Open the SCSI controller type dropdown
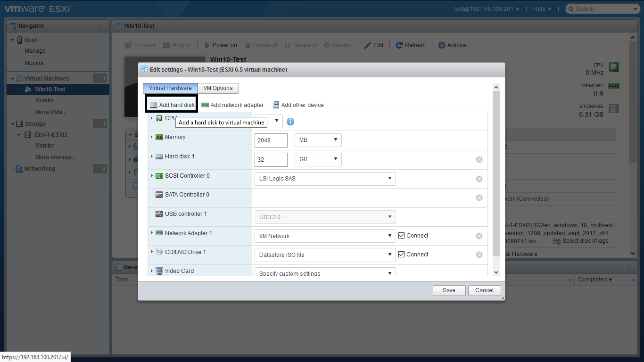644x362 pixels. (325, 179)
